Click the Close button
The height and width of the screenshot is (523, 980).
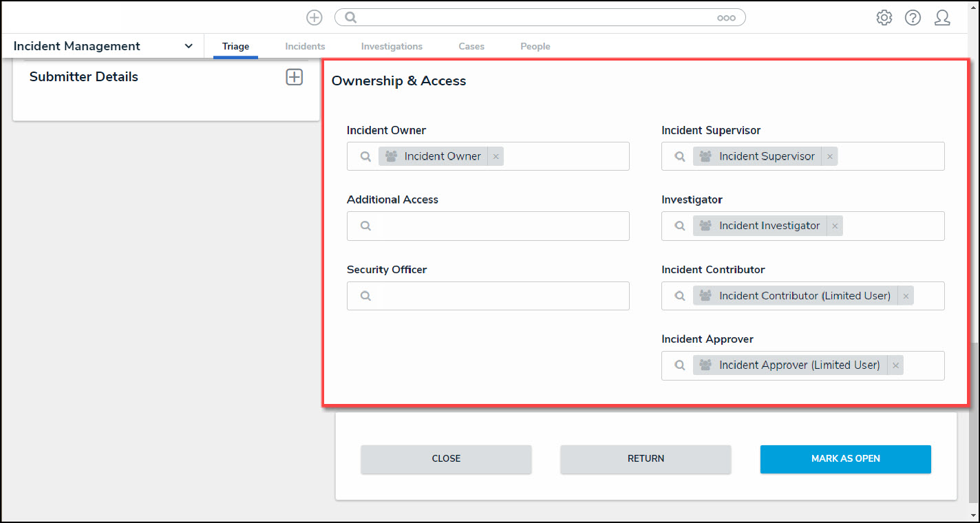pos(446,459)
